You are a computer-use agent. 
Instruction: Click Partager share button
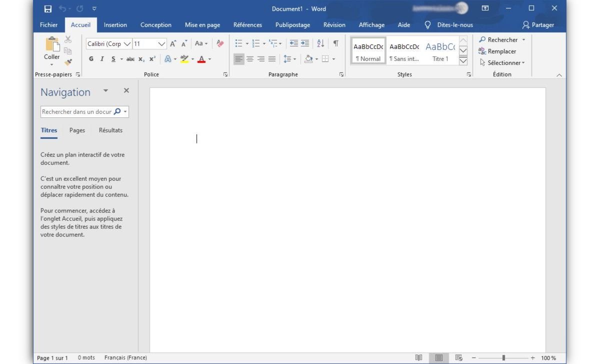[x=538, y=25]
